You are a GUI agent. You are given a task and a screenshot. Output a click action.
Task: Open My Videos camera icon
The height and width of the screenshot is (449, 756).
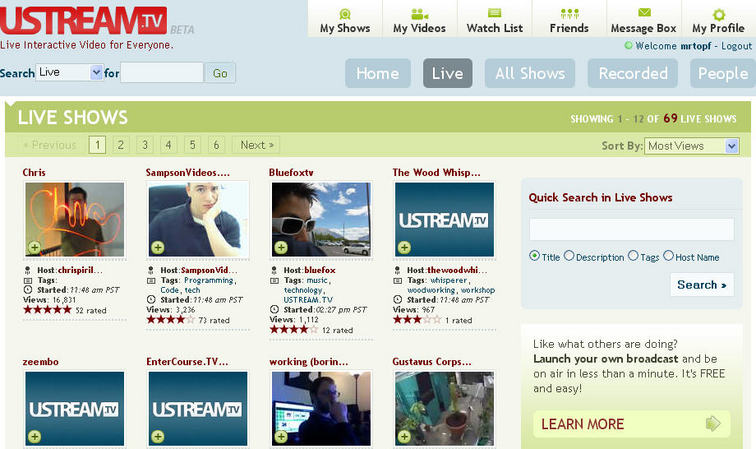click(419, 14)
